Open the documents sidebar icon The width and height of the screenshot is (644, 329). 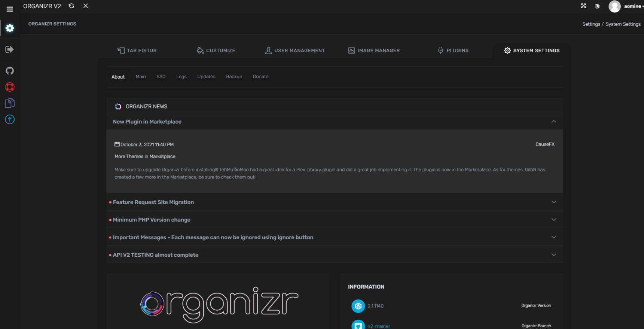click(x=10, y=103)
